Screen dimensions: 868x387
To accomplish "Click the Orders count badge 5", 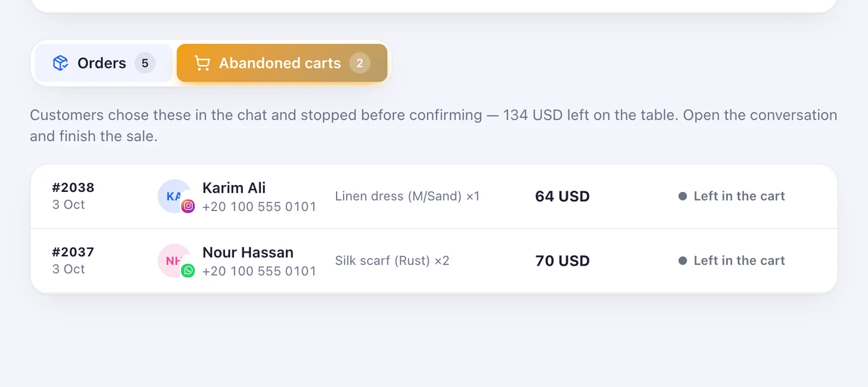I will point(145,63).
